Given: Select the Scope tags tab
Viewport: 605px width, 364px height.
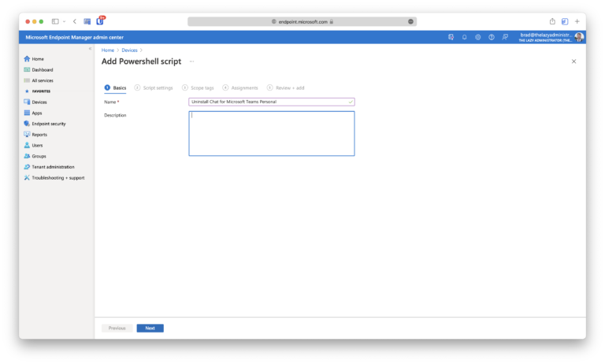Looking at the screenshot, I should (198, 88).
